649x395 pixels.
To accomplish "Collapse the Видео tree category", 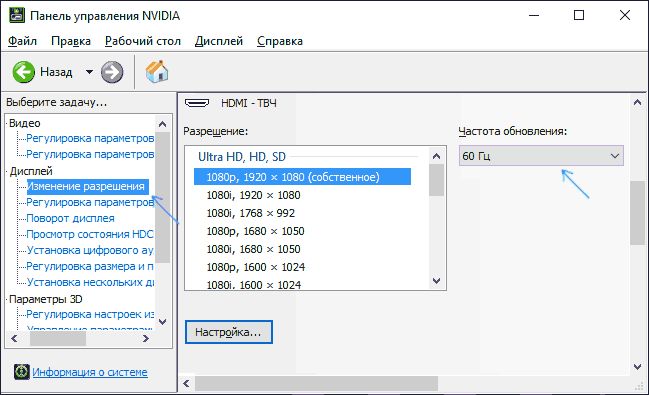I will [24, 123].
